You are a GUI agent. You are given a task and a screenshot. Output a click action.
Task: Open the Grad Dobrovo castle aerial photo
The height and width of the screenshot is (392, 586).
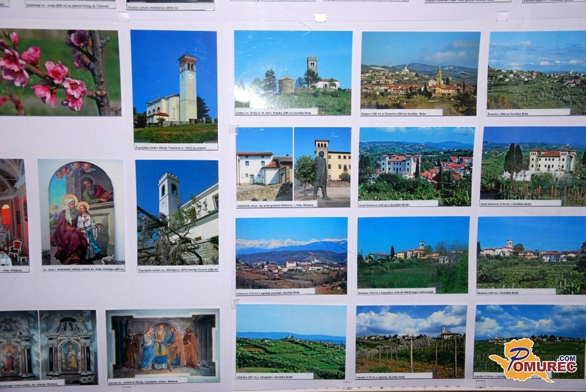tap(416, 163)
